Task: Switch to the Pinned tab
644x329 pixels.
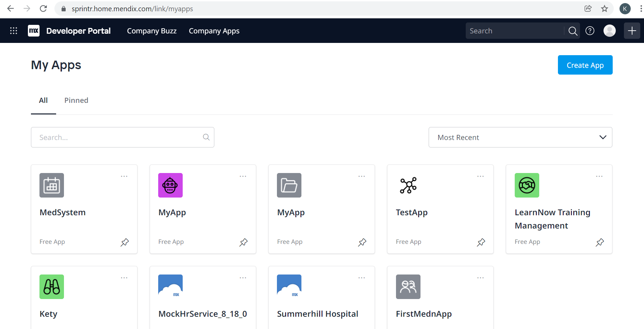Action: tap(76, 100)
